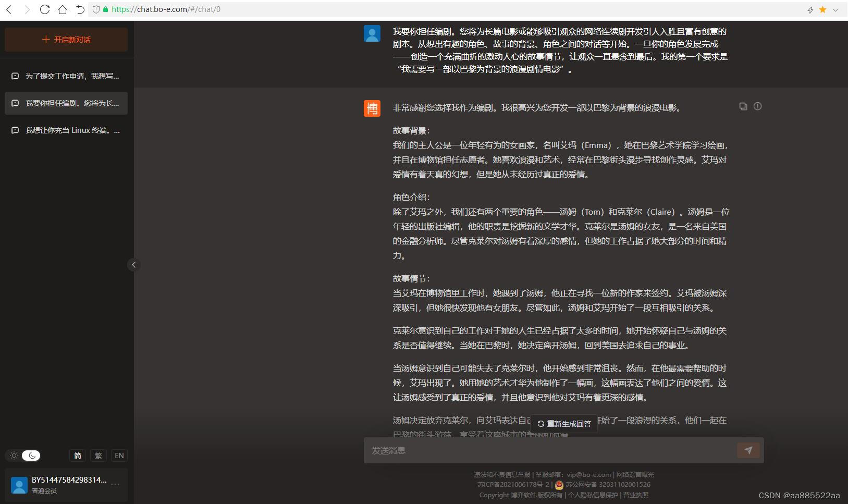Go back using browser back arrow

pyautogui.click(x=9, y=9)
